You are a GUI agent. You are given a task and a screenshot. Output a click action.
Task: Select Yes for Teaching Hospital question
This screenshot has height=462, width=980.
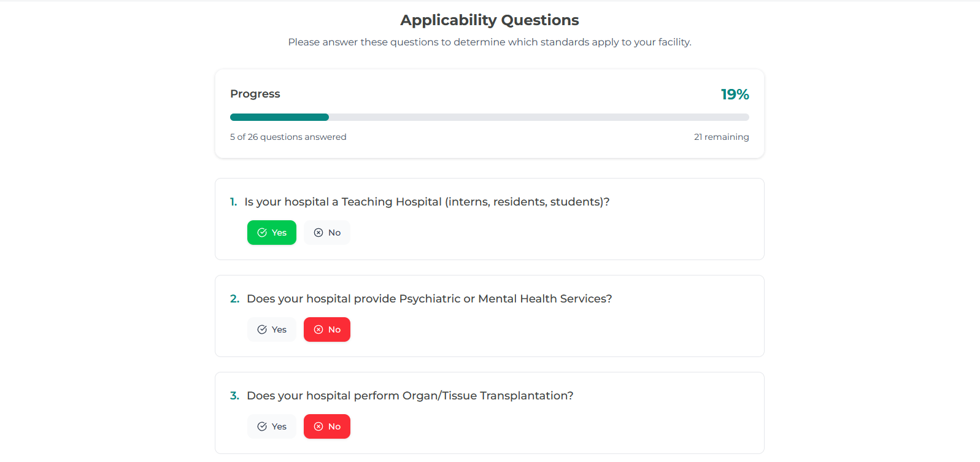tap(272, 233)
